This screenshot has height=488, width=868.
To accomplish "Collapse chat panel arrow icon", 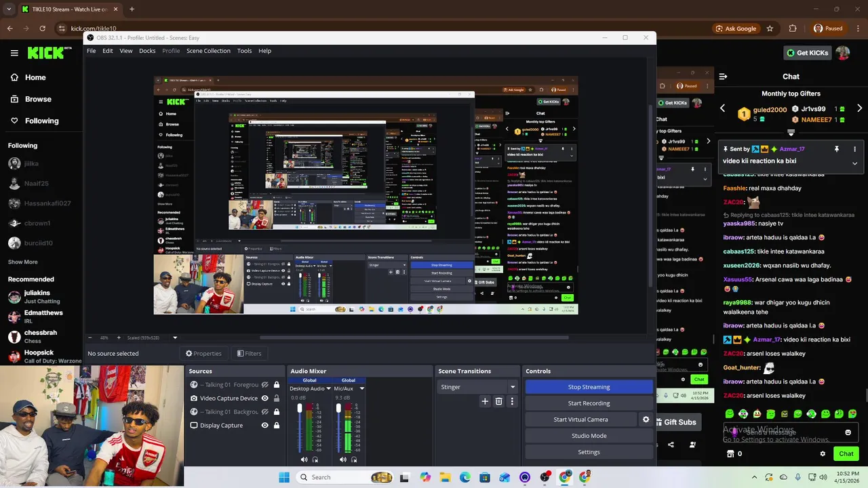I will pos(723,77).
